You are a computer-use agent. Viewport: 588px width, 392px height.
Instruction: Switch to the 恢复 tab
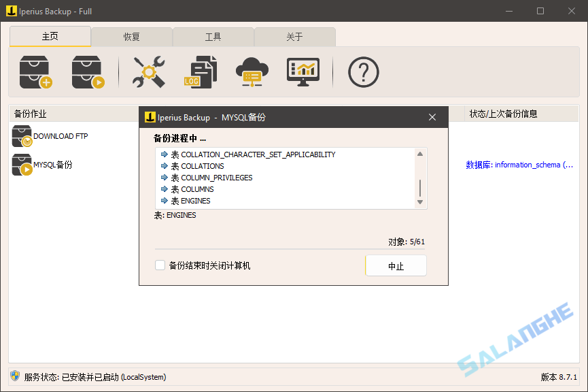point(132,36)
